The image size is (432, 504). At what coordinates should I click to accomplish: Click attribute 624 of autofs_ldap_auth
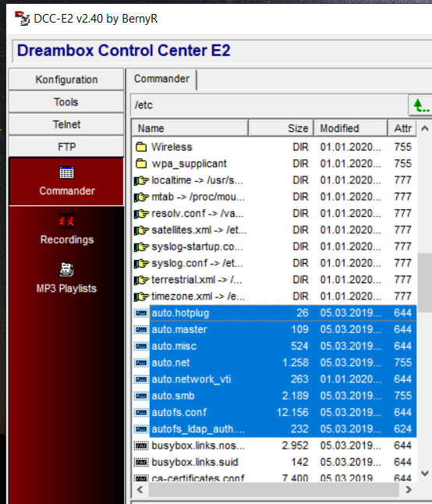click(403, 429)
